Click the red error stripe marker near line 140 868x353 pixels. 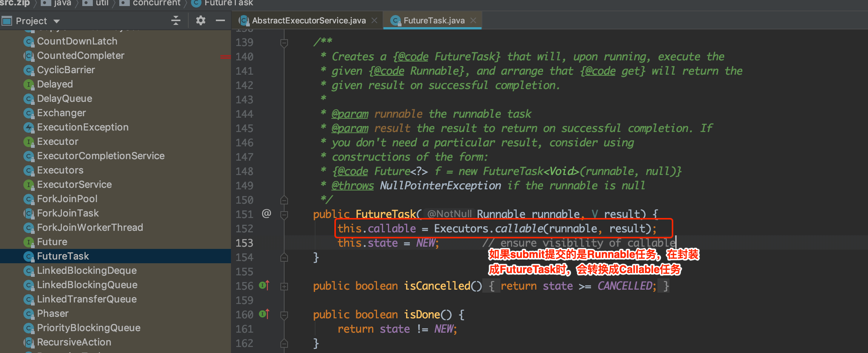click(x=225, y=57)
